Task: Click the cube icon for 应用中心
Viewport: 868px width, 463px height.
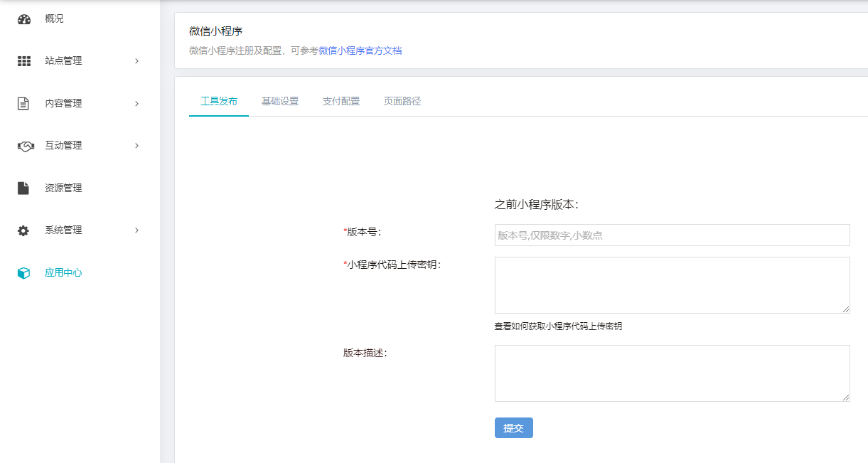Action: pyautogui.click(x=23, y=273)
